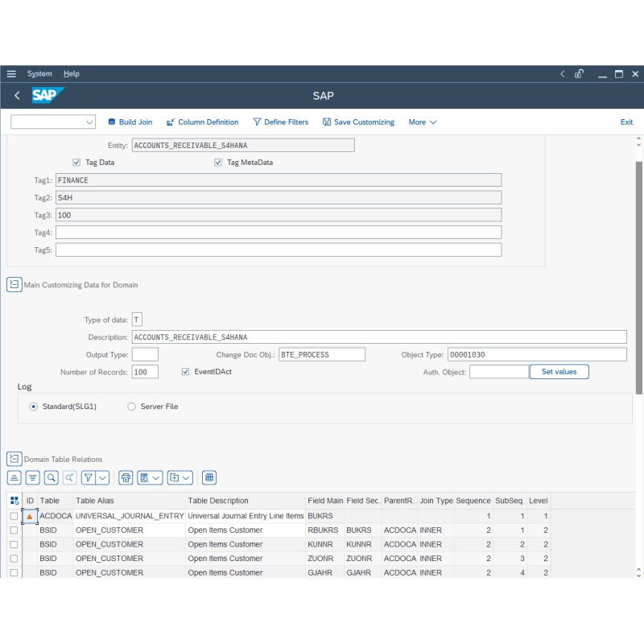644x644 pixels.
Task: Click the Table Description column header
Action: (x=246, y=501)
